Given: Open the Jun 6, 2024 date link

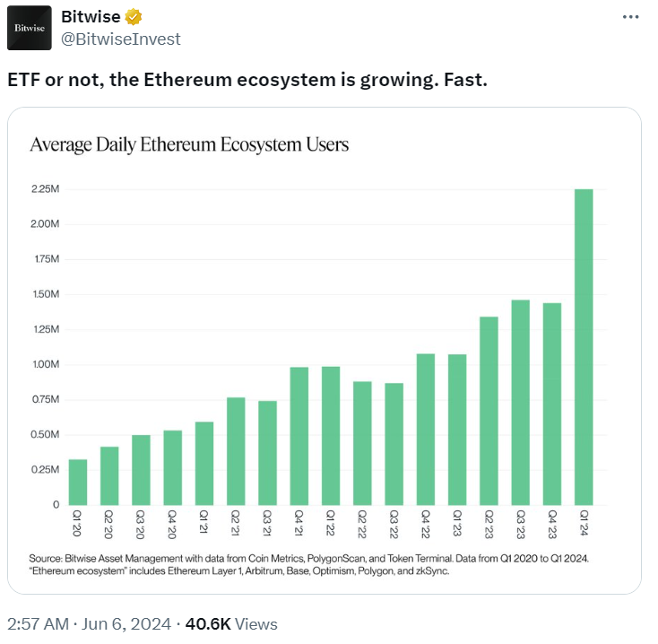Looking at the screenshot, I should tap(124, 623).
